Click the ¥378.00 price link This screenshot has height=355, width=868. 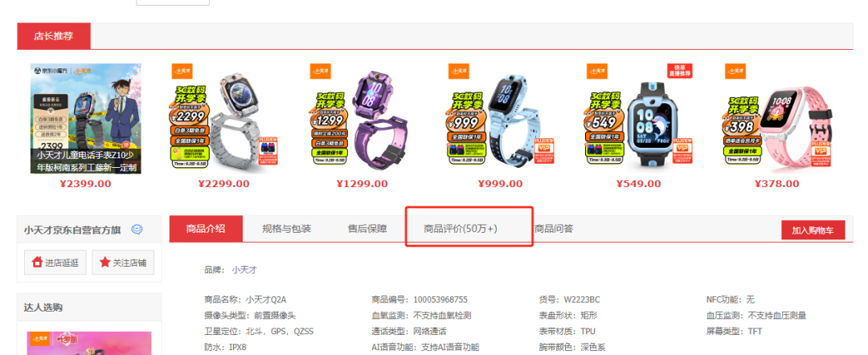click(777, 184)
